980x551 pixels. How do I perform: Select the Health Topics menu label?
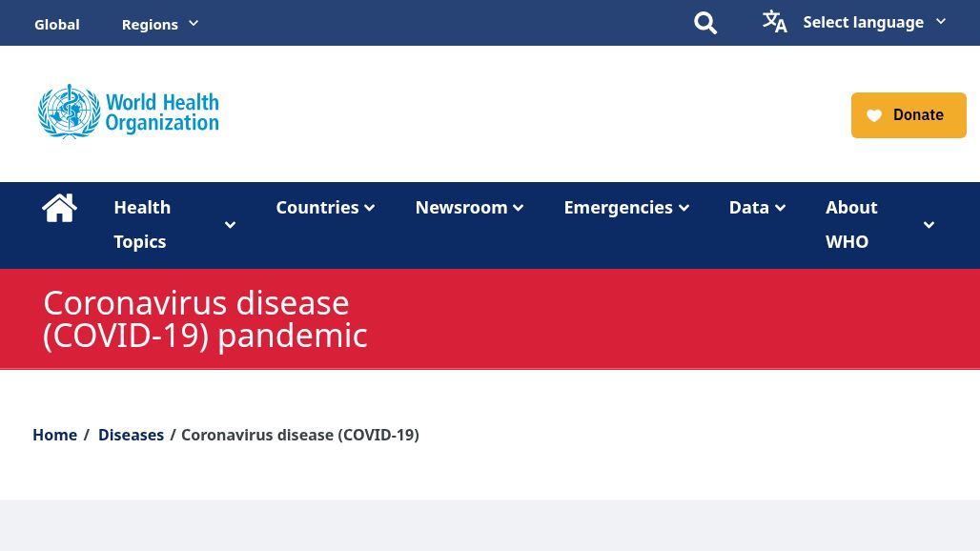pyautogui.click(x=142, y=224)
